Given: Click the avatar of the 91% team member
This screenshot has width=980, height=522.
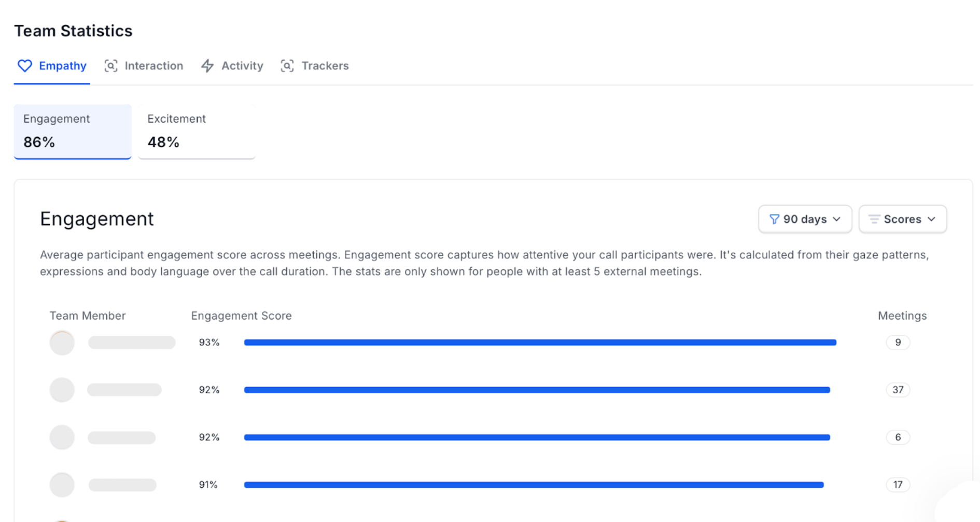Looking at the screenshot, I should (x=62, y=485).
